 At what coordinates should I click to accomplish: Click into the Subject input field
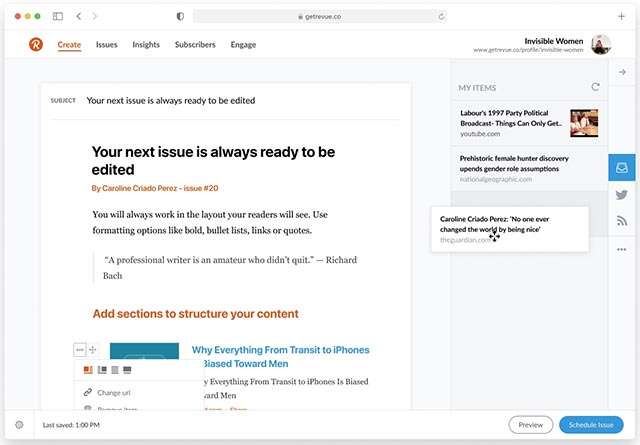pyautogui.click(x=240, y=100)
